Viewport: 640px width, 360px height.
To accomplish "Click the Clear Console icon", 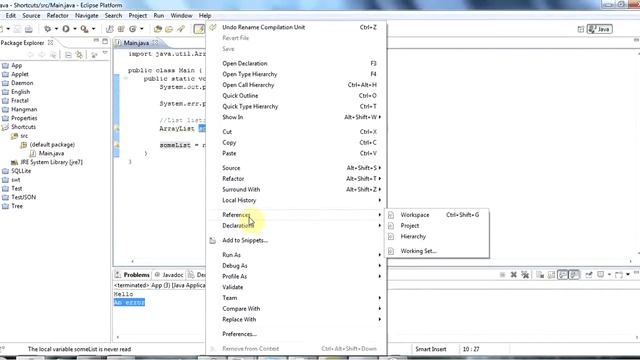I will 540,275.
